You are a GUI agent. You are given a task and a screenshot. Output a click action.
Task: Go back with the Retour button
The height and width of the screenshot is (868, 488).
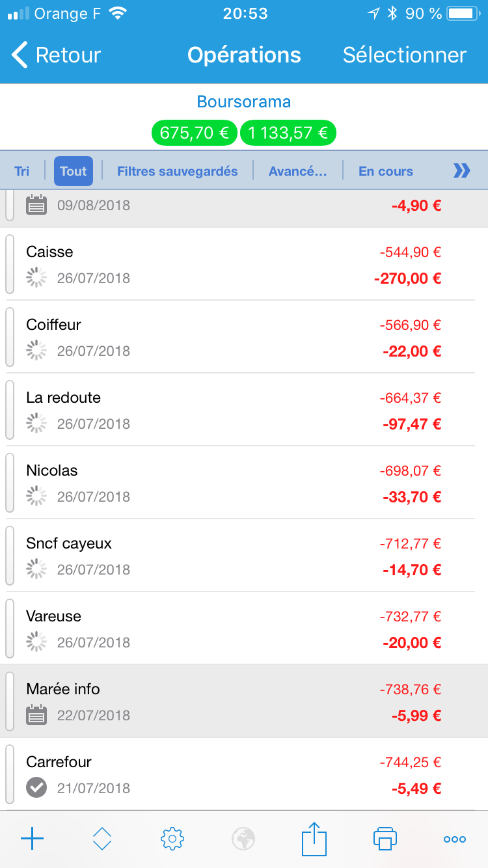pyautogui.click(x=56, y=55)
